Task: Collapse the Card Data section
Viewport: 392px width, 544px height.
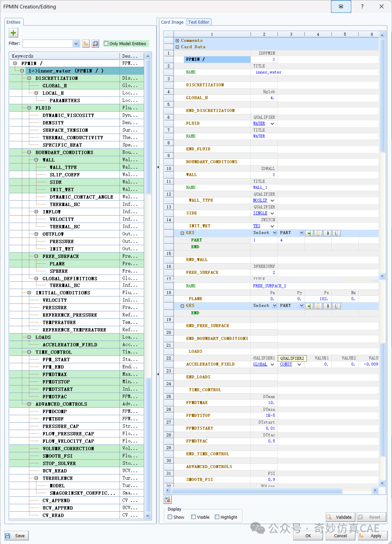Action: click(177, 47)
